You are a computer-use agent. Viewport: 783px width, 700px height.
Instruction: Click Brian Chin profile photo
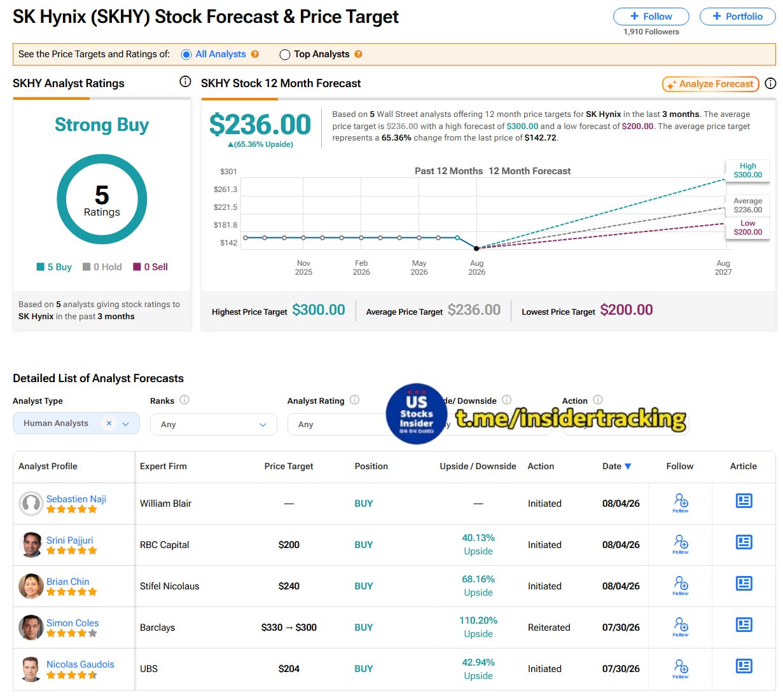31,586
